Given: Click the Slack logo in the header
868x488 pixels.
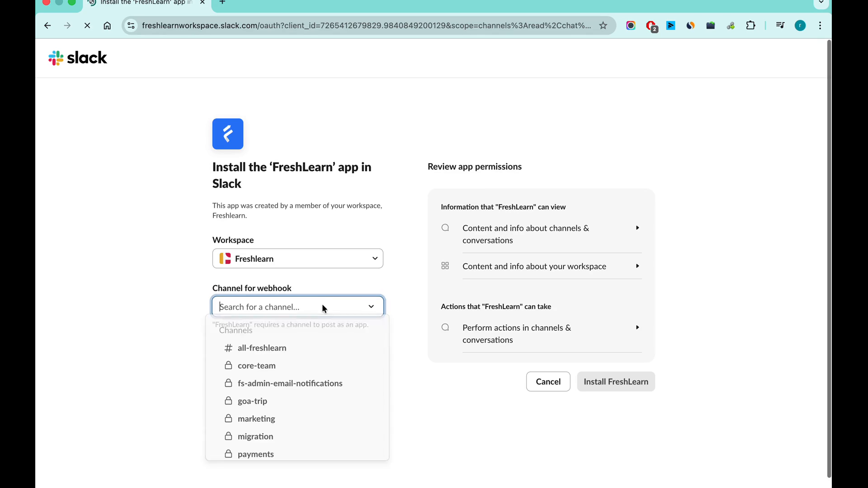Looking at the screenshot, I should pos(78,58).
